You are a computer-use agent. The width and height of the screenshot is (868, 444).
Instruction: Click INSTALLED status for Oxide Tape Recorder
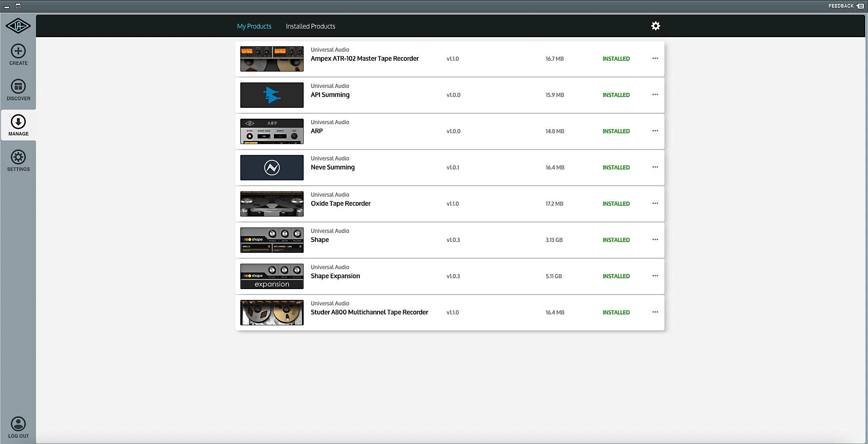pyautogui.click(x=616, y=204)
